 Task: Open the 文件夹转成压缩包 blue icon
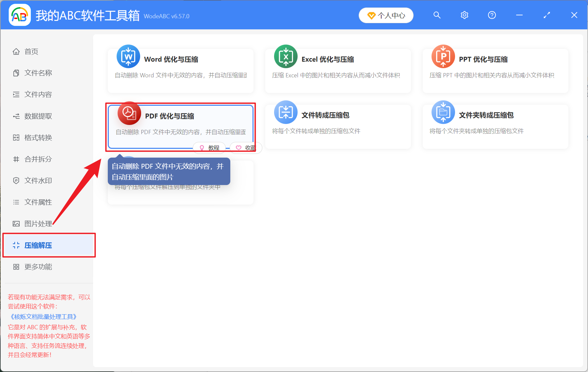[443, 112]
